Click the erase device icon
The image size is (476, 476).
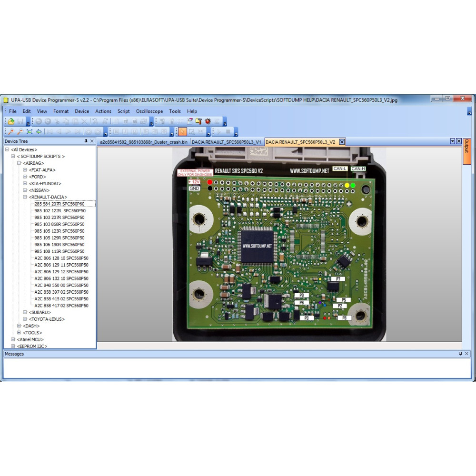tap(190, 121)
